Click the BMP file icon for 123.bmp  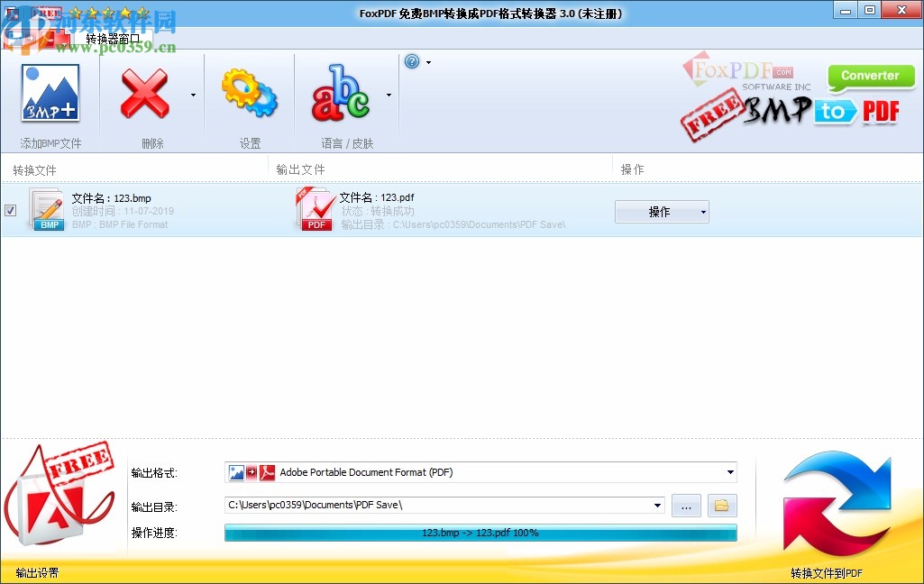point(47,209)
